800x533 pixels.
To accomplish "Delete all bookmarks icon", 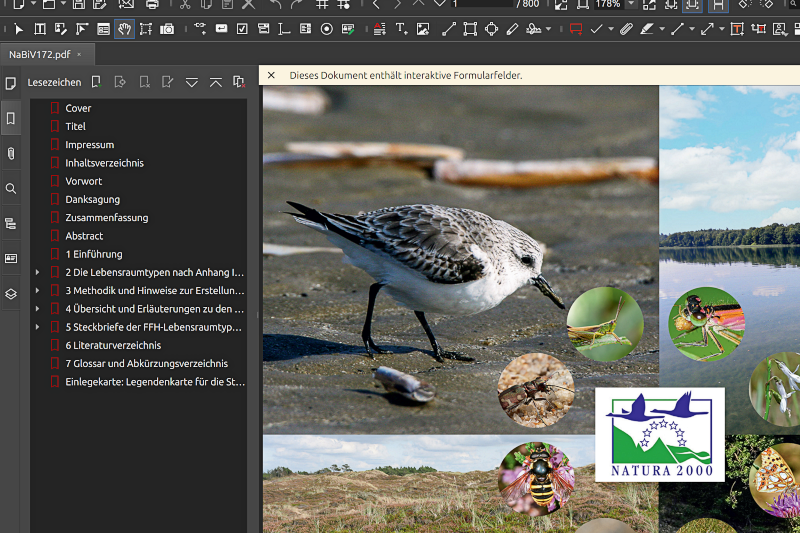I will coord(239,82).
